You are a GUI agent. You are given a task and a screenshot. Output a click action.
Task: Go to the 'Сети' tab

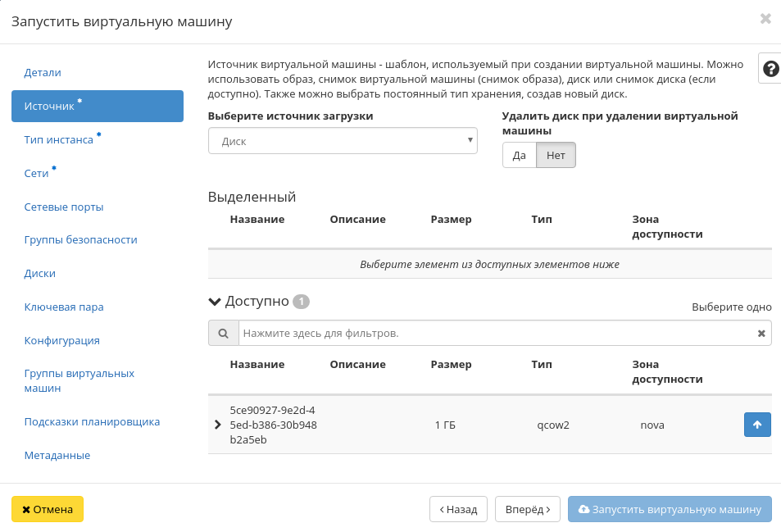pos(37,174)
